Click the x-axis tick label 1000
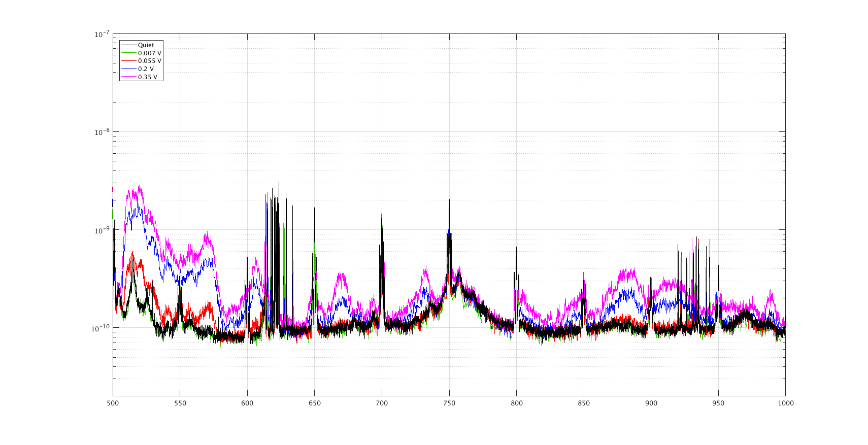The width and height of the screenshot is (868, 445). 785,403
